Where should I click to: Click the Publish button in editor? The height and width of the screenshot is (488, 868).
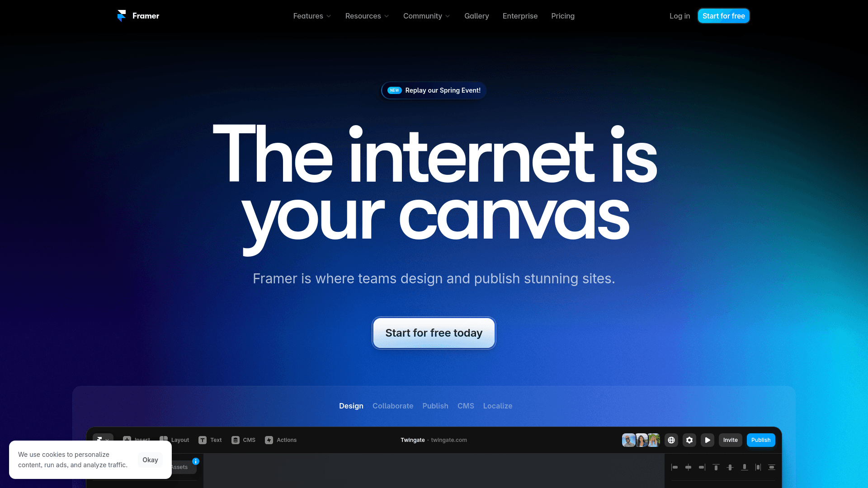pos(761,440)
